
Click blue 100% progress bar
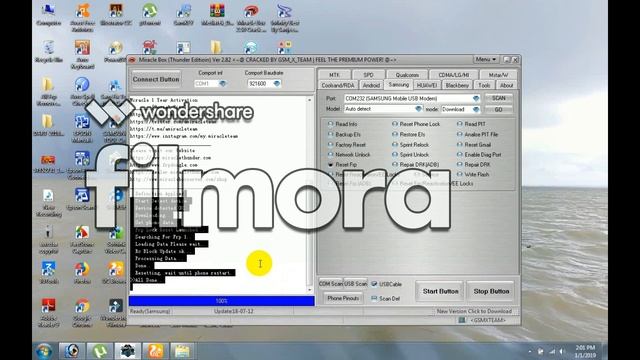tap(222, 301)
